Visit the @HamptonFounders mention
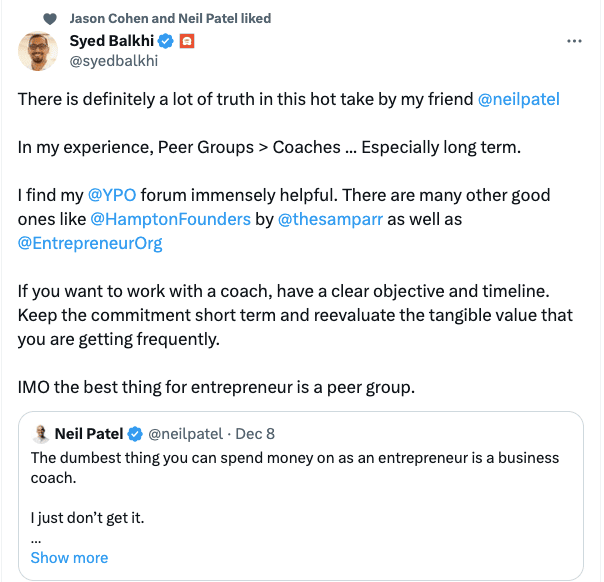Image resolution: width=604 pixels, height=582 pixels. [170, 218]
